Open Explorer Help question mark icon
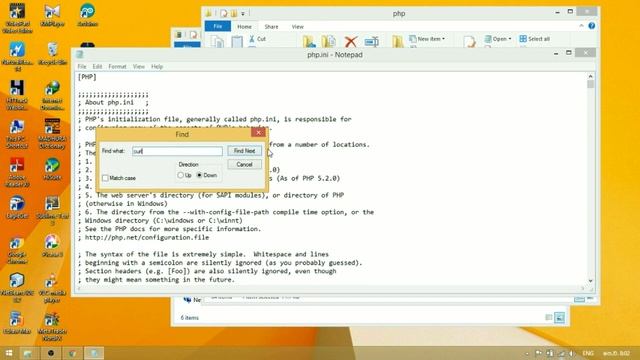This screenshot has width=640, height=360. (591, 26)
